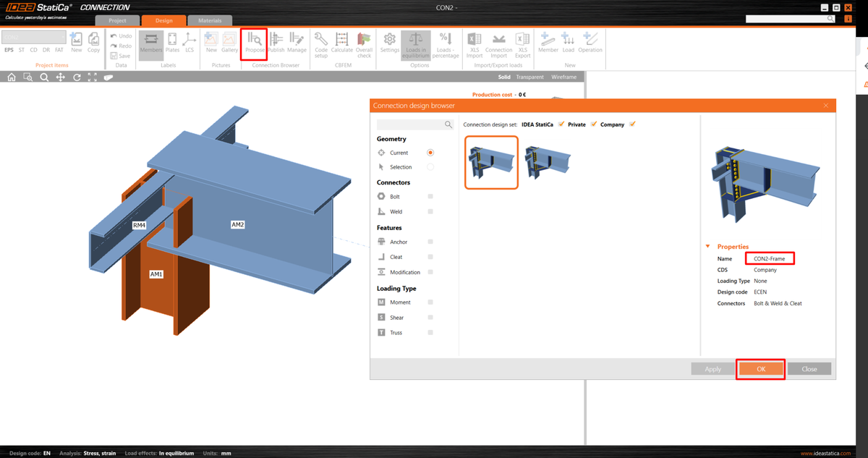Run the Calculate tool in CBFEM group
The image size is (868, 458).
coord(341,43)
